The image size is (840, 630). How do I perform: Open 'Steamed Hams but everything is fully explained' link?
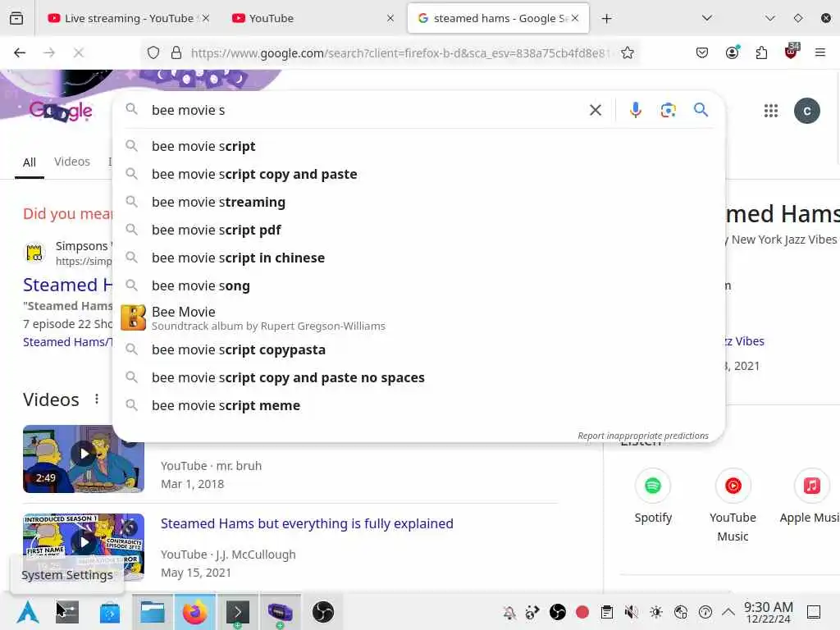point(307,523)
